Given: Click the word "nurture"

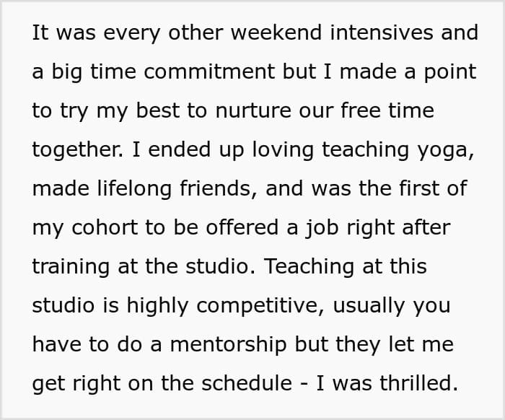Looking at the screenshot, I should 253,110.
